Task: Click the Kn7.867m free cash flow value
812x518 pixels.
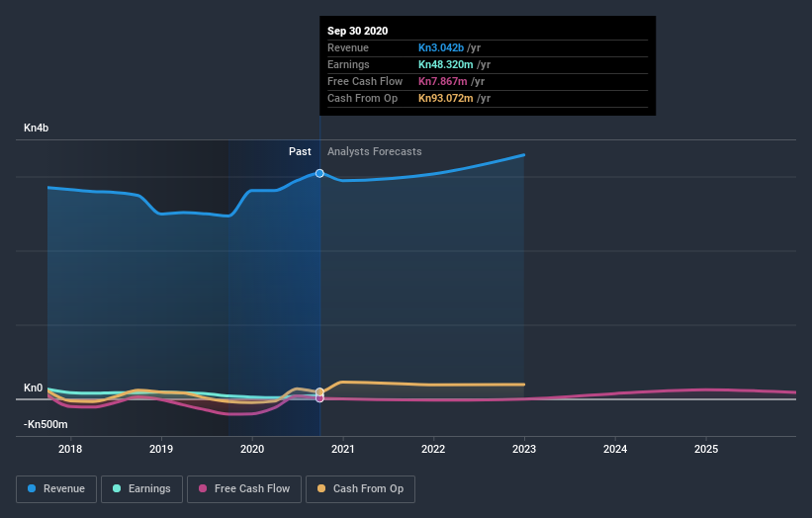Action: pos(443,81)
